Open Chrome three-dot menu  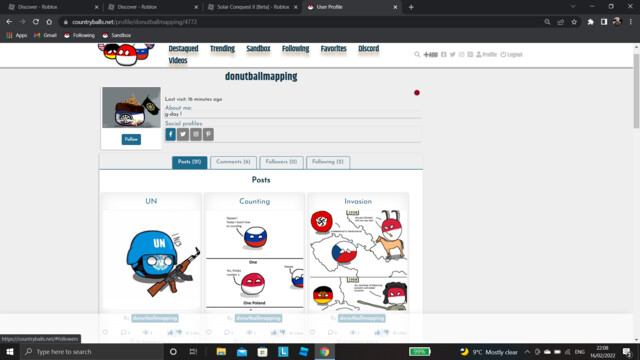click(x=631, y=22)
